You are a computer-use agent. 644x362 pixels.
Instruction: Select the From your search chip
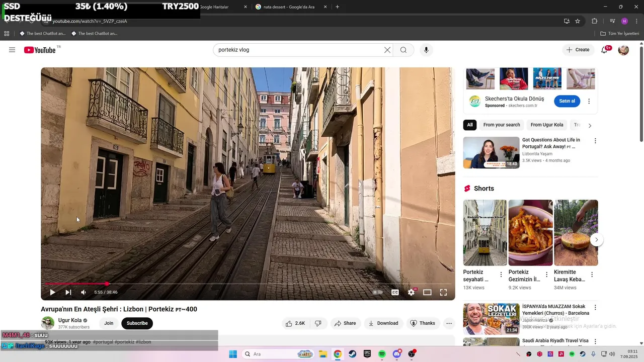(x=502, y=125)
